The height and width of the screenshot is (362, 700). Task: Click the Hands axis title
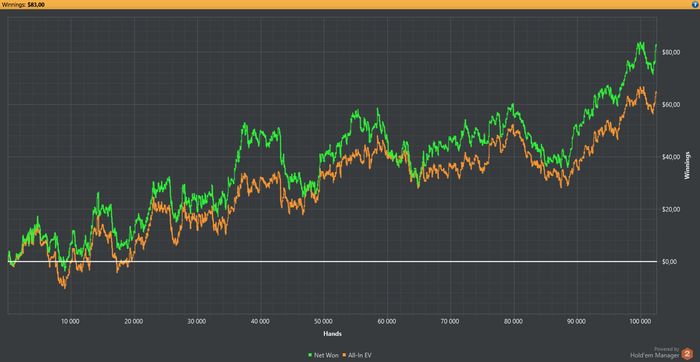333,333
